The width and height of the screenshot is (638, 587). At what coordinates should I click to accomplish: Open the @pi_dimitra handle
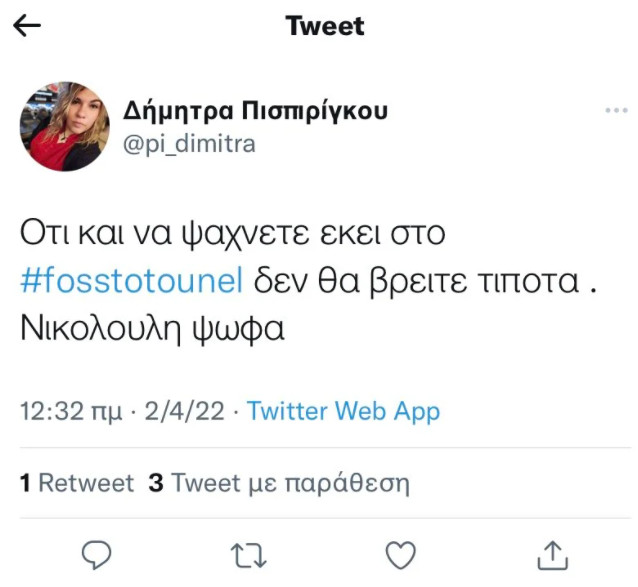(188, 143)
